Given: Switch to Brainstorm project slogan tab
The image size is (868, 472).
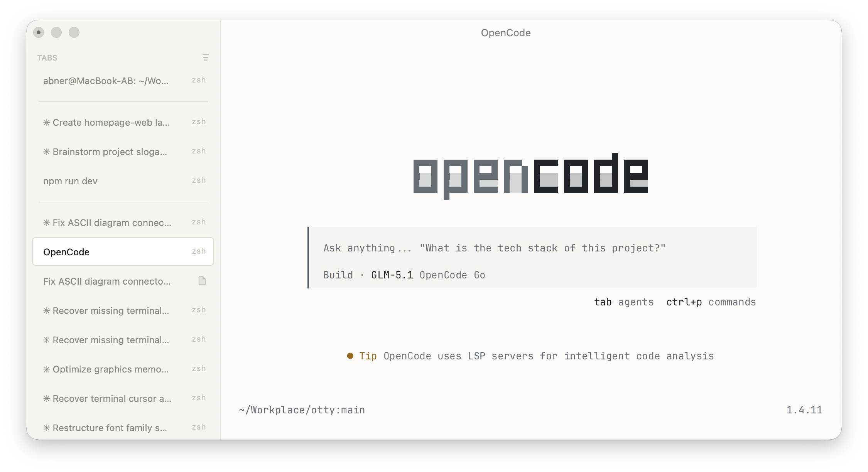Looking at the screenshot, I should (123, 152).
